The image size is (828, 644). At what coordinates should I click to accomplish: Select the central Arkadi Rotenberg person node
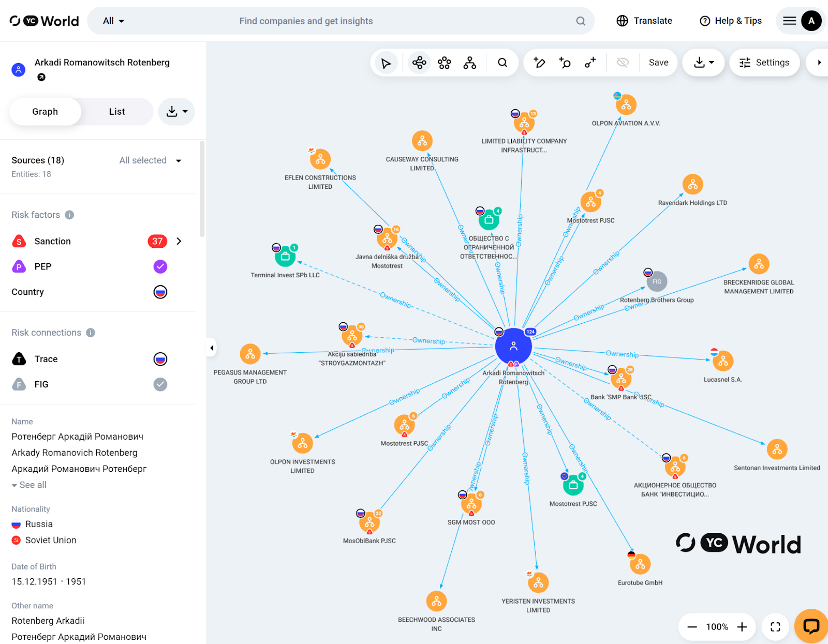click(x=513, y=347)
